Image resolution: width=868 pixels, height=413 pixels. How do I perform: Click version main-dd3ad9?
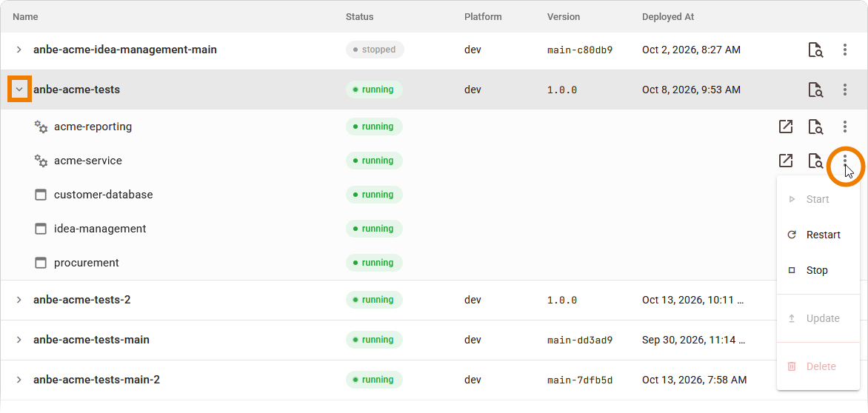[x=580, y=340]
